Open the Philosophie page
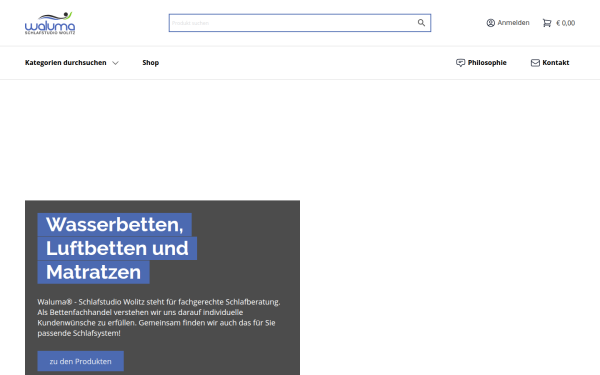 point(487,63)
